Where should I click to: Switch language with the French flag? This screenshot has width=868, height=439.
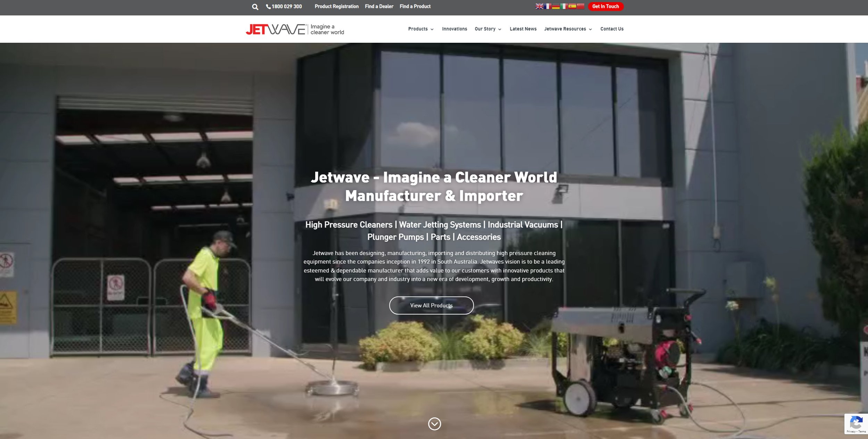[x=548, y=6]
